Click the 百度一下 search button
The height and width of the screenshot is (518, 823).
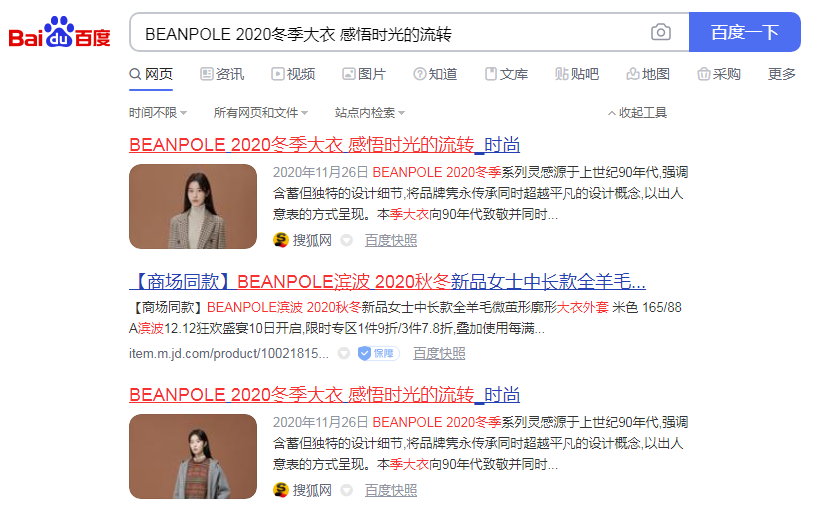[x=744, y=32]
